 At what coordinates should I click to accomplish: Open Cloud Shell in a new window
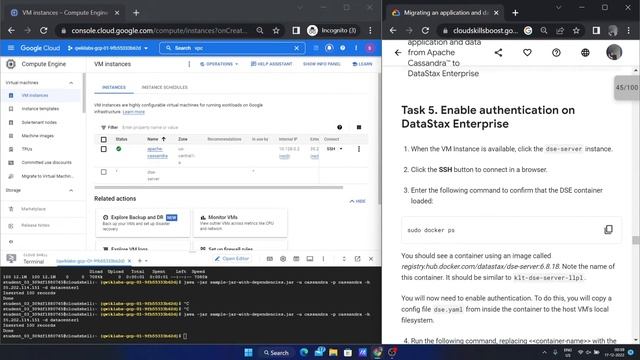pos(358,259)
